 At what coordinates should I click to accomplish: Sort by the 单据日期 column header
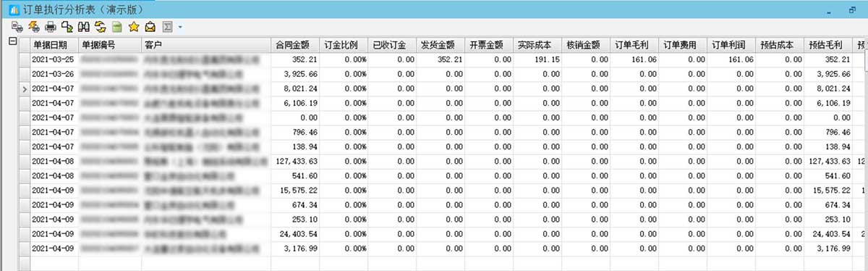[x=55, y=44]
